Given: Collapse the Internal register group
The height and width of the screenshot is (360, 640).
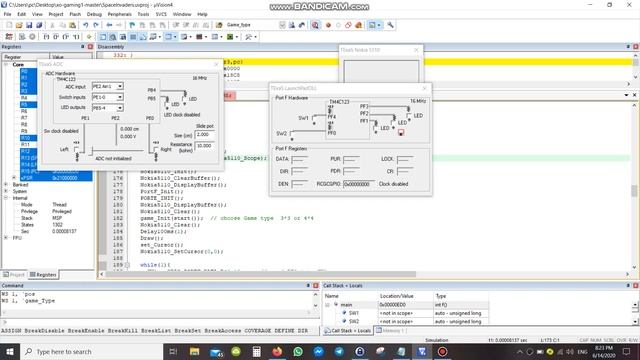Looking at the screenshot, I should point(6,198).
